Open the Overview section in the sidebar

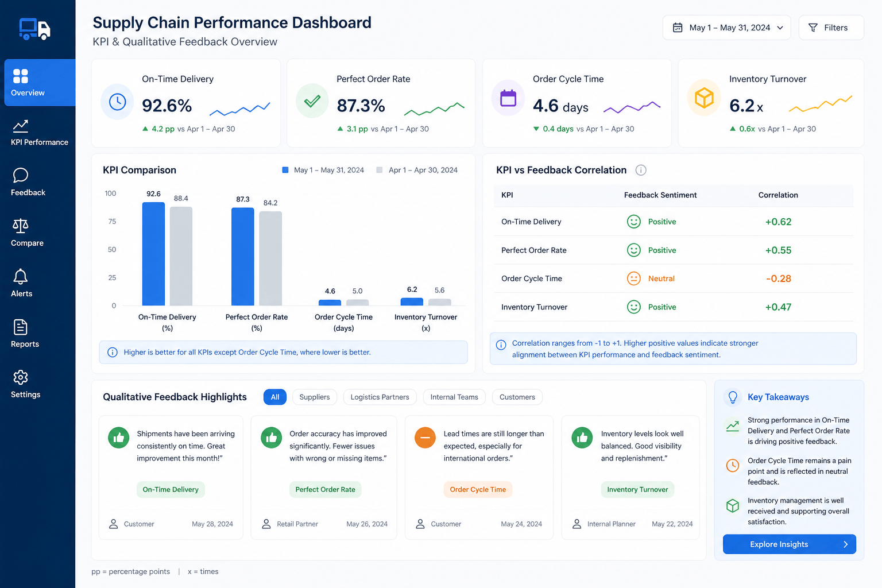pyautogui.click(x=40, y=83)
